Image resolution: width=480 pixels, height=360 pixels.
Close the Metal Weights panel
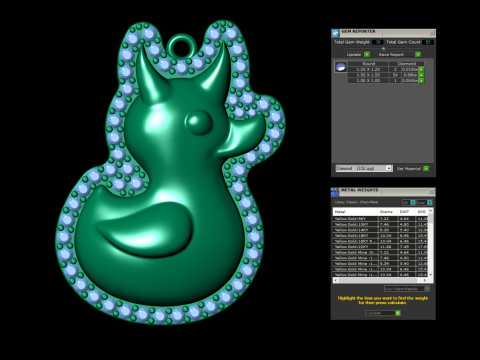coord(432,192)
